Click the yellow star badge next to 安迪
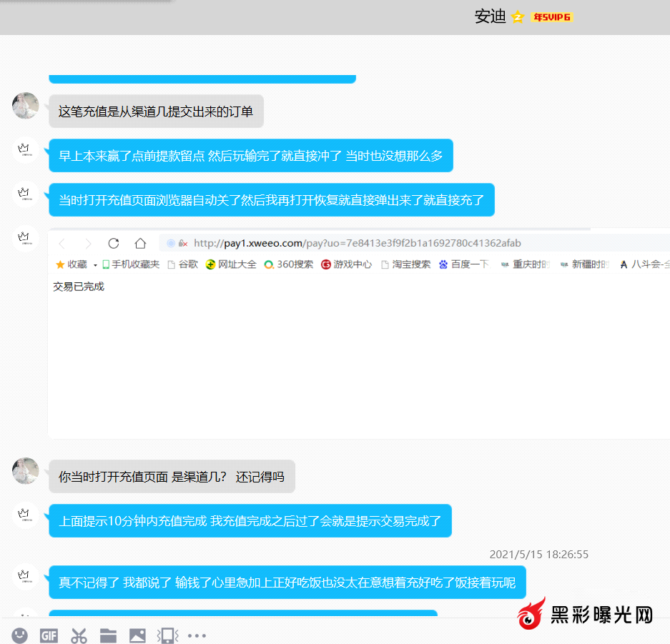 tap(518, 17)
